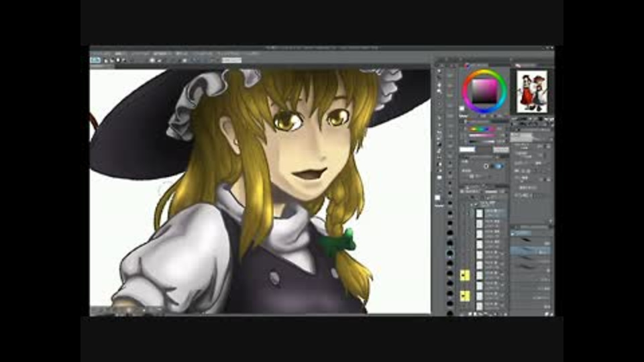This screenshot has height=362, width=644.
Task: Open the sub view reference thumbnail of two characters
Action: click(x=532, y=92)
